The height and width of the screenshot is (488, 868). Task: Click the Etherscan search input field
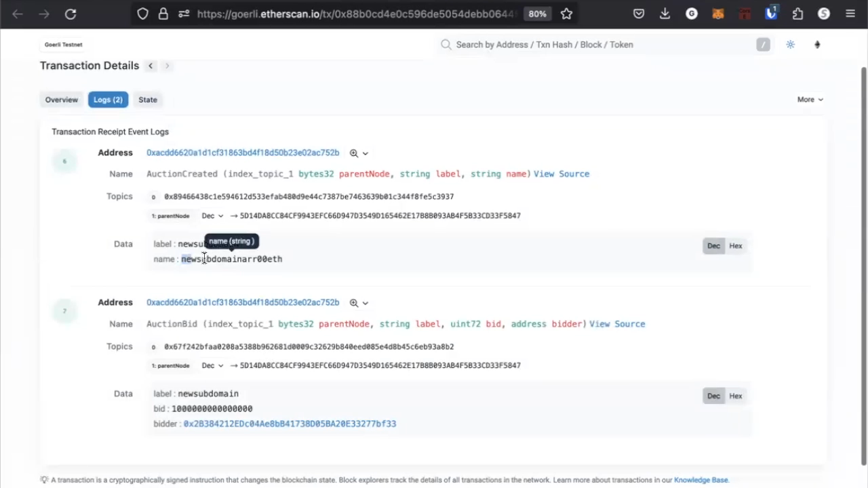coord(604,45)
